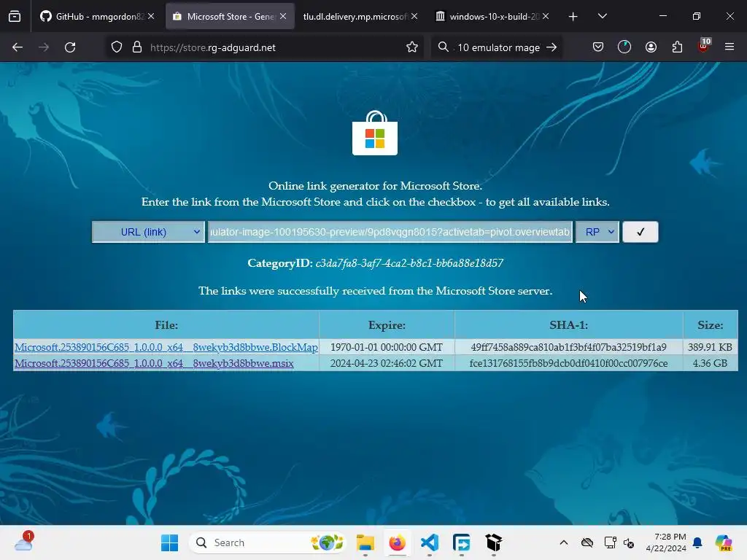
Task: Open the black box app on taskbar
Action: [x=494, y=542]
